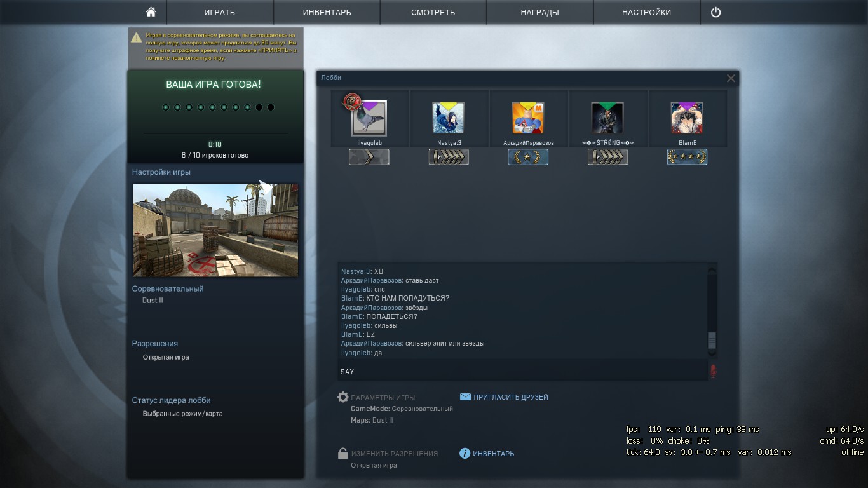Focus the SAY chat input field
This screenshot has width=868, height=488.
pyautogui.click(x=522, y=372)
